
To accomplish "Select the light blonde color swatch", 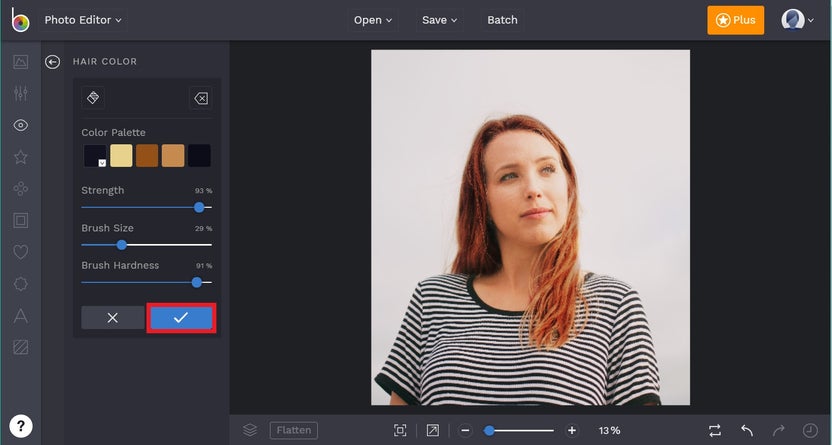I will 121,155.
